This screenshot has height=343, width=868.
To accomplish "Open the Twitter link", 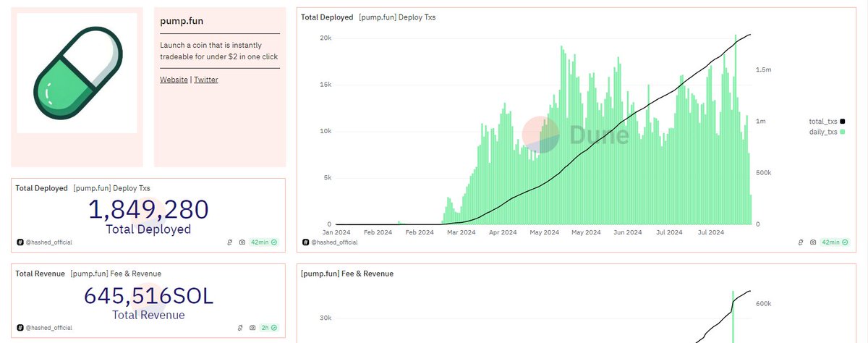I will coord(205,80).
